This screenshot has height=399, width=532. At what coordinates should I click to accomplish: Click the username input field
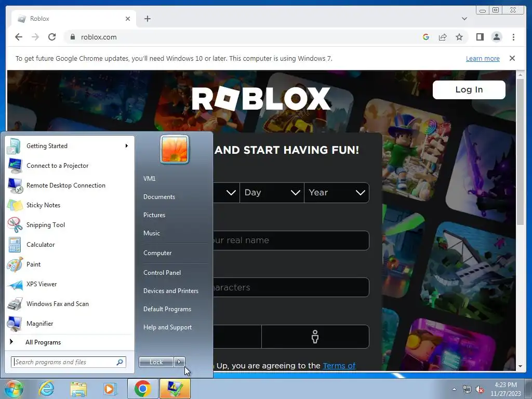click(x=291, y=240)
